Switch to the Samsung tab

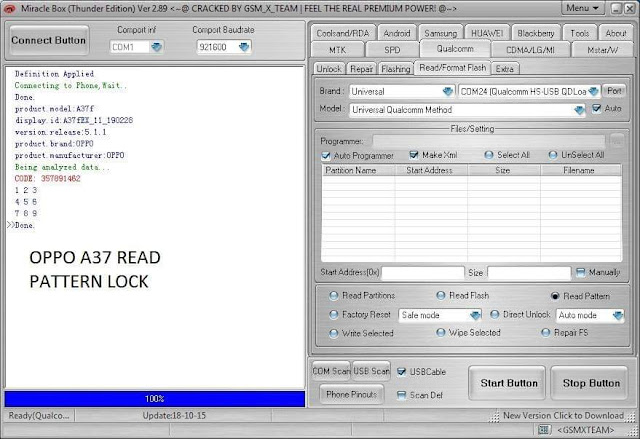[440, 33]
